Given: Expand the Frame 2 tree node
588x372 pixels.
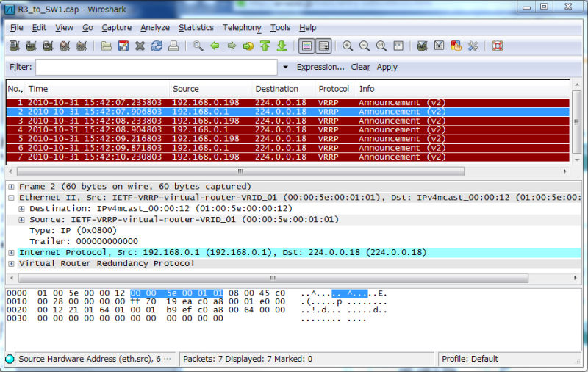Looking at the screenshot, I should coord(12,187).
